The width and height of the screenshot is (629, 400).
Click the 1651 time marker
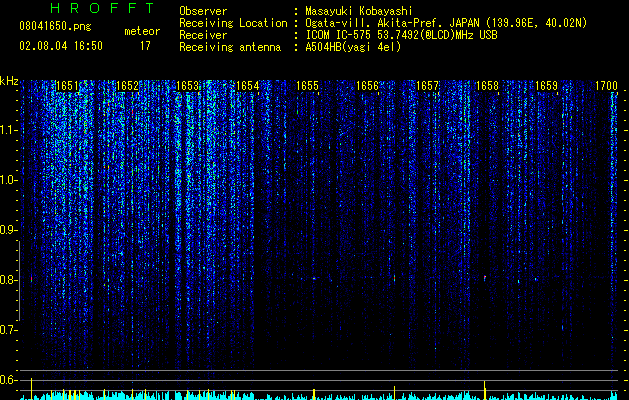(67, 86)
